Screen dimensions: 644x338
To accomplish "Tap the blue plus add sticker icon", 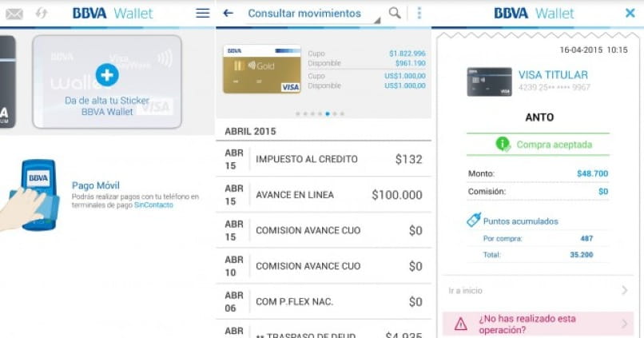I will [107, 75].
